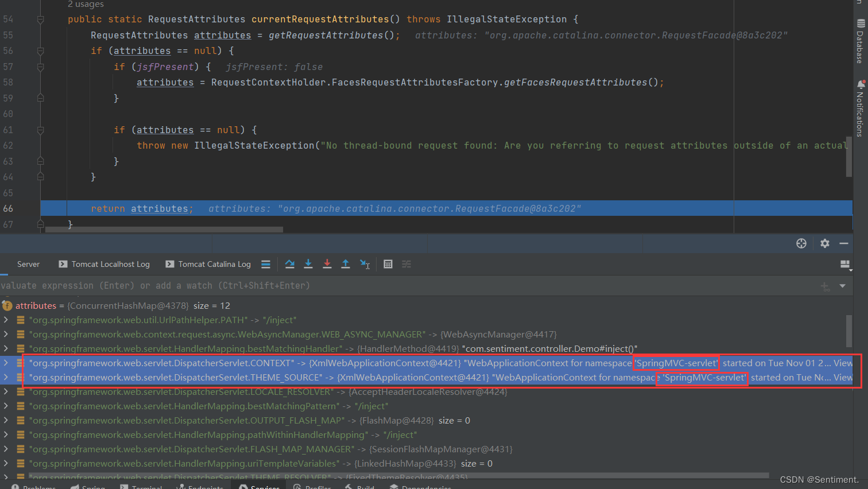Click IllegalStateException in the throws clause
Screen dimensions: 868x489
click(507, 20)
